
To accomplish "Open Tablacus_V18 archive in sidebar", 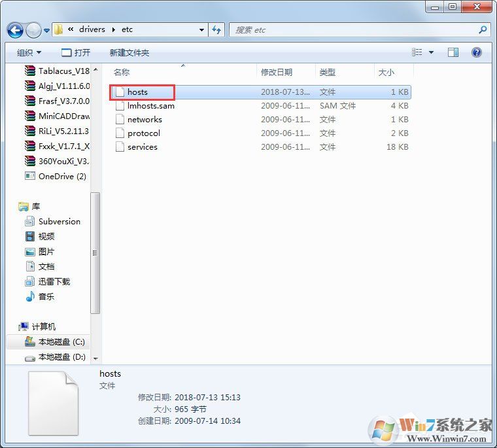I will click(58, 71).
